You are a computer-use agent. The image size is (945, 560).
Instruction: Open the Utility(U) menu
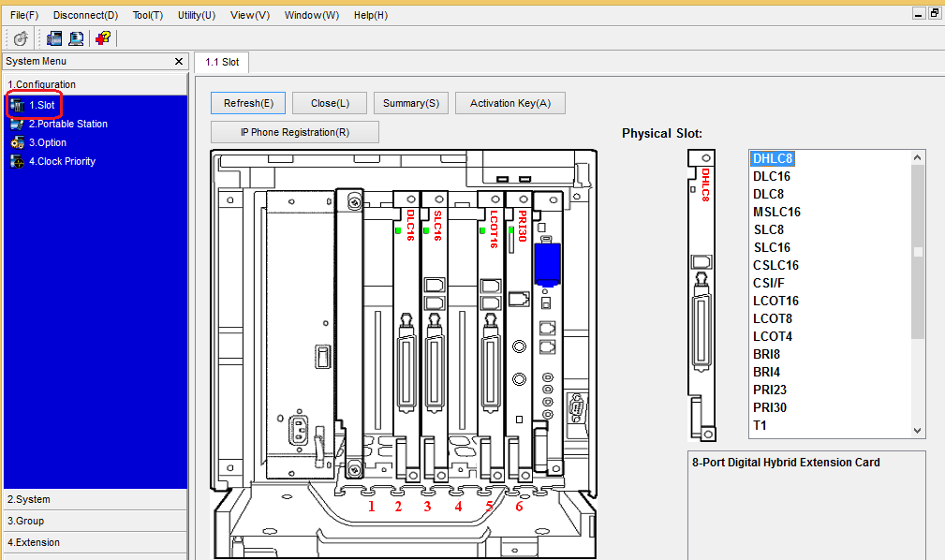[196, 15]
